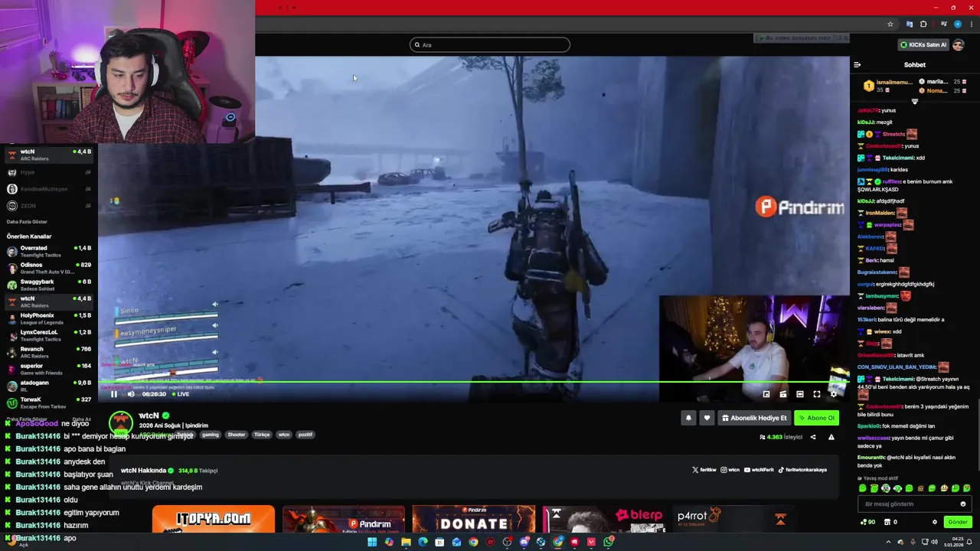Click the first green chat emote
980x551 pixels.
(x=863, y=488)
